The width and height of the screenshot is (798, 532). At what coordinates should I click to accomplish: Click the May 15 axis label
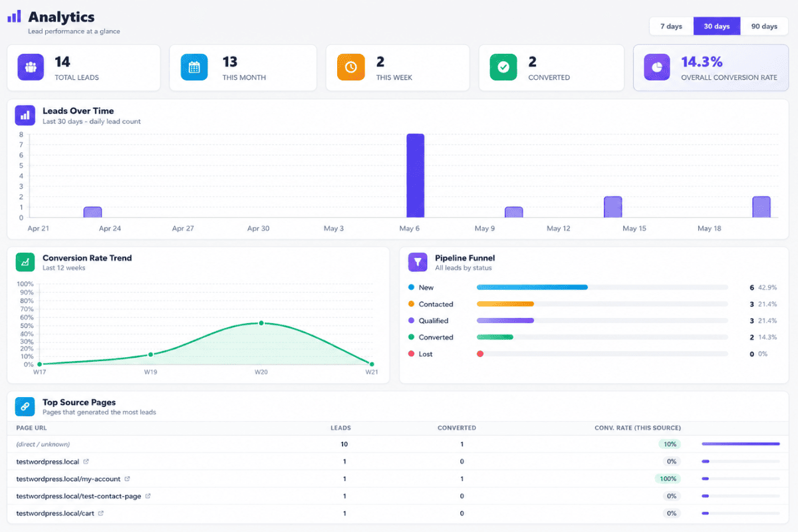pos(634,228)
